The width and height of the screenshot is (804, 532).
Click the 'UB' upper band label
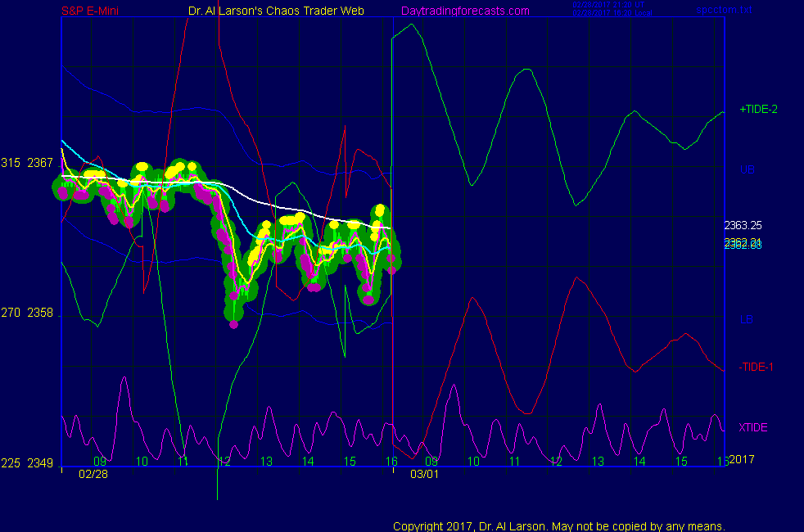tap(747, 169)
